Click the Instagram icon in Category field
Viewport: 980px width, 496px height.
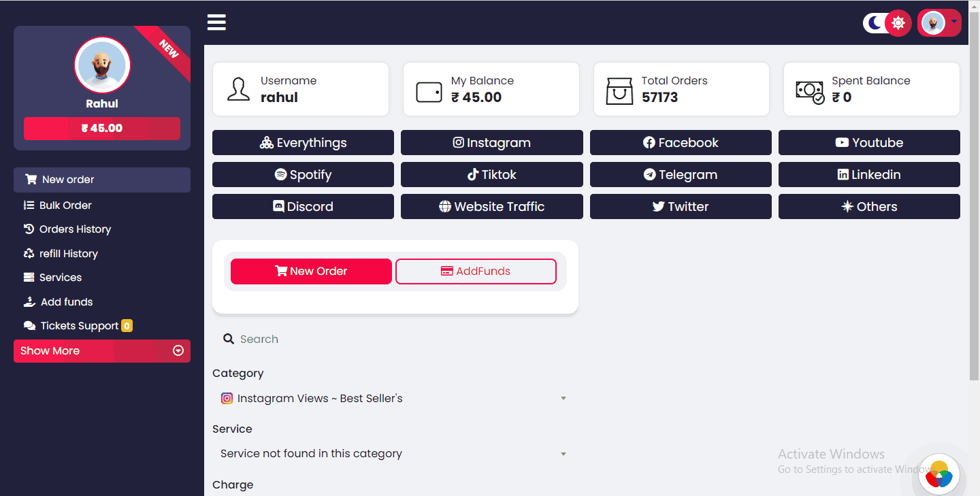[x=227, y=399]
